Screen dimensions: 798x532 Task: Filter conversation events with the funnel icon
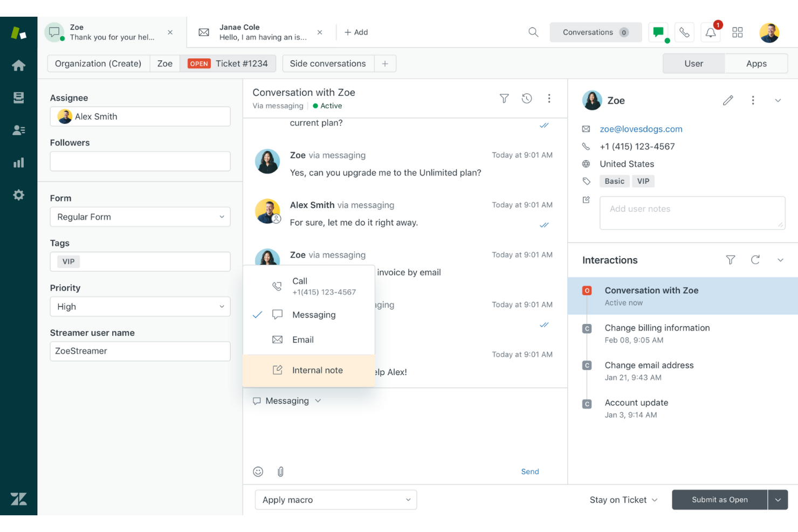(504, 99)
